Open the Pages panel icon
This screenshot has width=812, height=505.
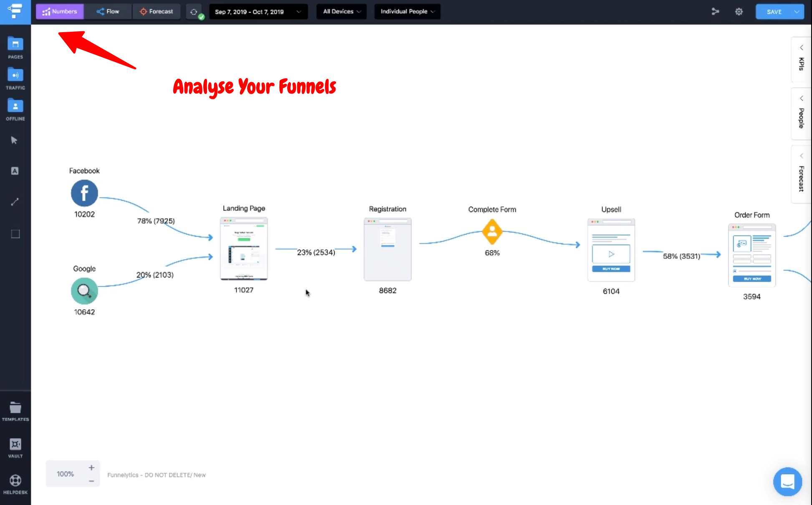click(x=15, y=44)
